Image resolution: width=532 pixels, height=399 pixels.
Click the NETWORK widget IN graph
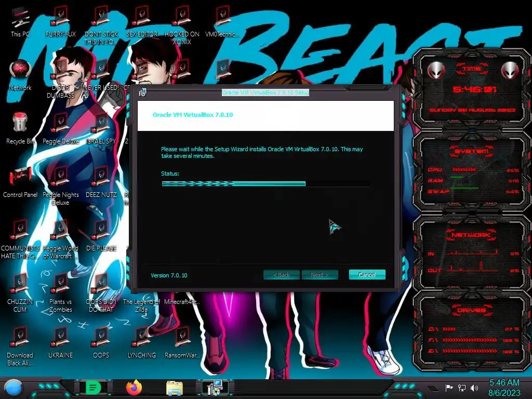[473, 253]
